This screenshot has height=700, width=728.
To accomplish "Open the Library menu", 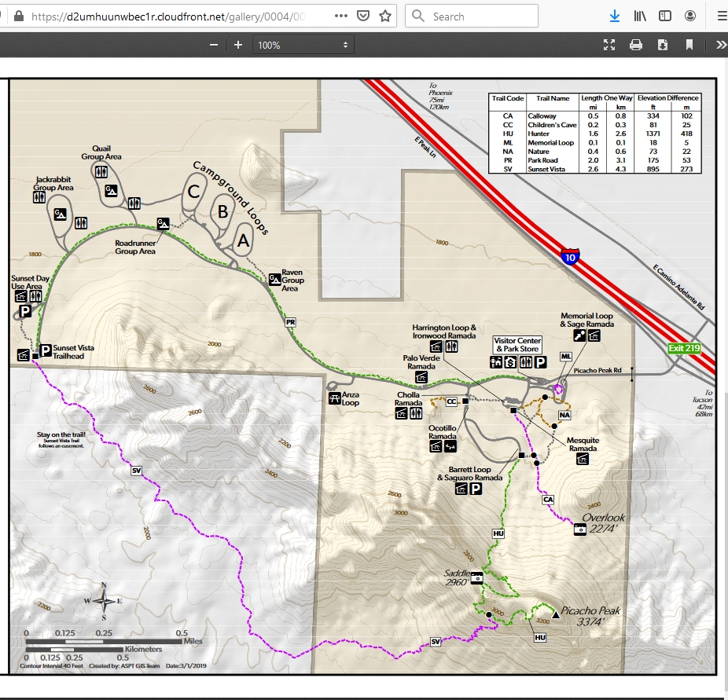I will click(640, 16).
